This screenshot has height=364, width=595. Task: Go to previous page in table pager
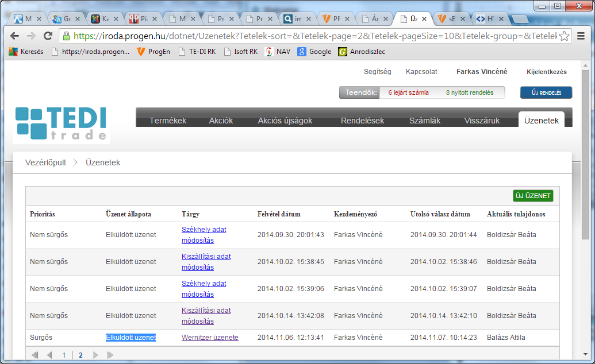pos(49,355)
